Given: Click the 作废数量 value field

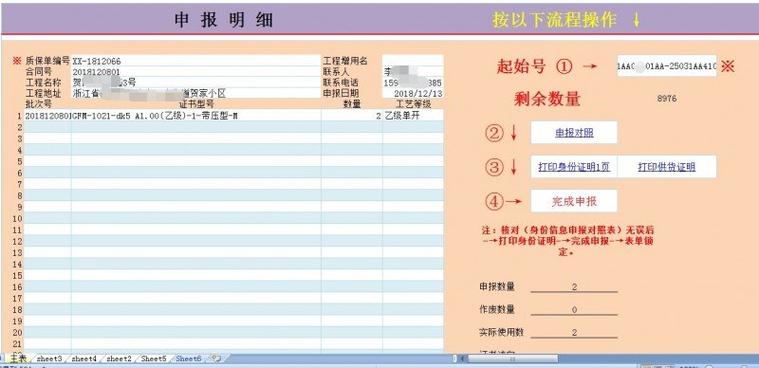Looking at the screenshot, I should coord(574,310).
